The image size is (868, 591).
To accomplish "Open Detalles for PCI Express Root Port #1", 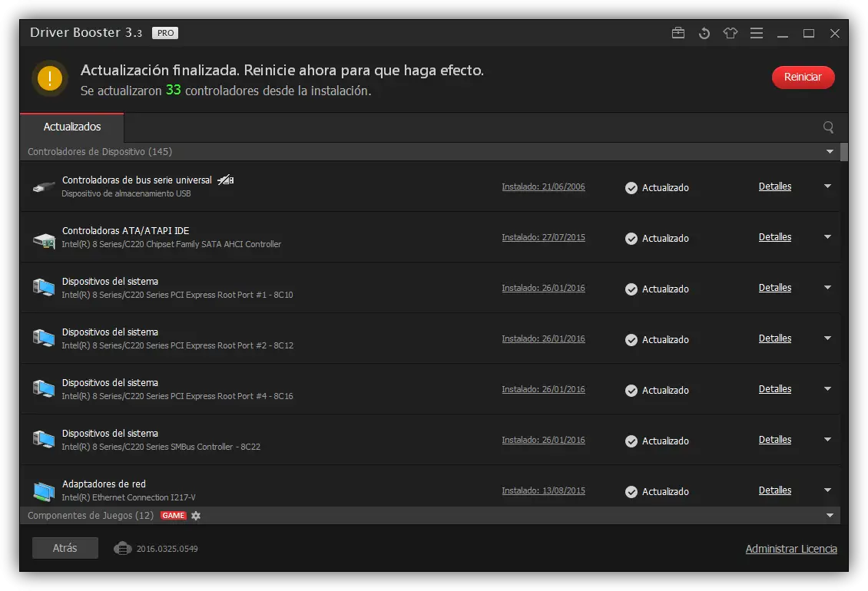I will click(x=775, y=288).
